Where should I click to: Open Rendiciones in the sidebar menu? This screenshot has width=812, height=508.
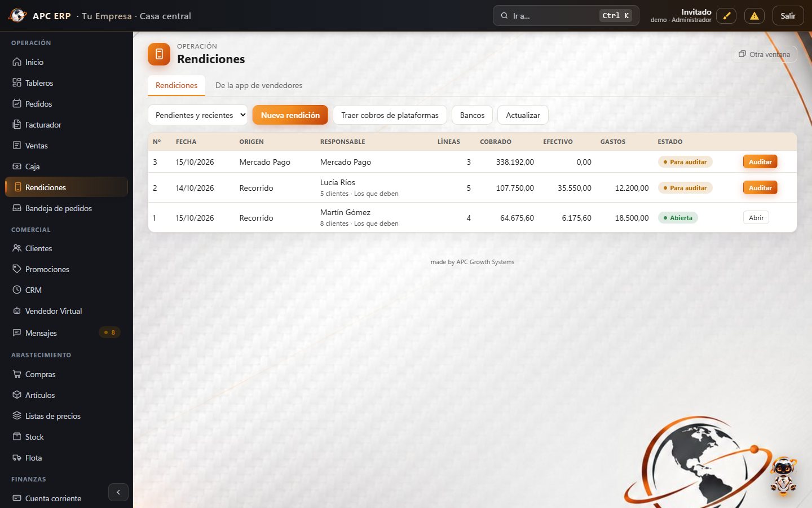67,187
